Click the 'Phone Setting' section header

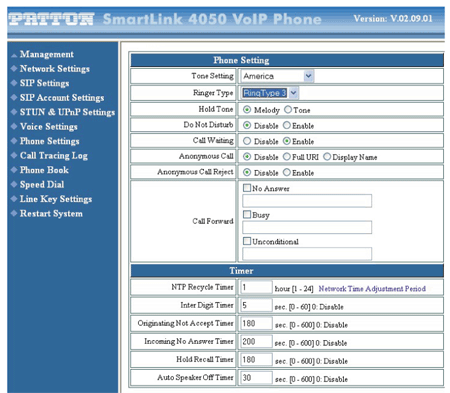click(287, 60)
